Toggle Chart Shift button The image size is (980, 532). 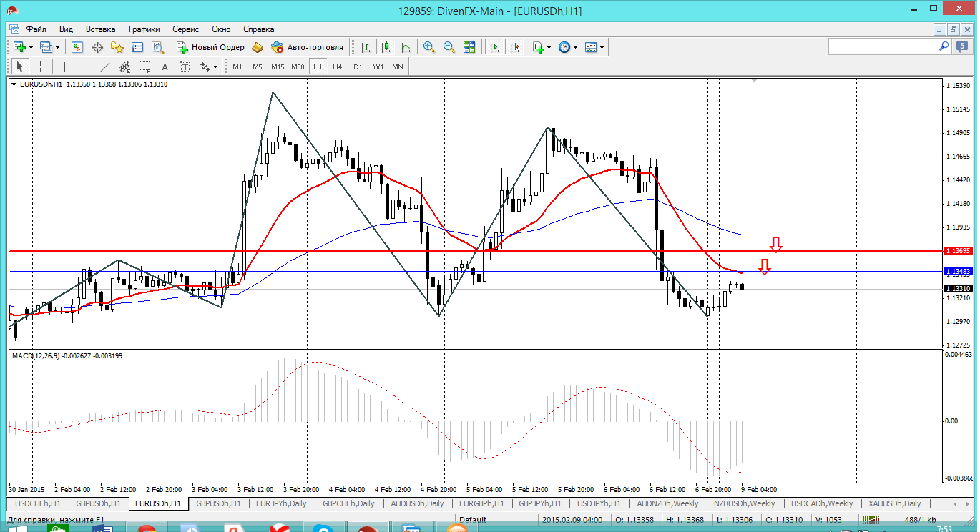click(x=514, y=47)
